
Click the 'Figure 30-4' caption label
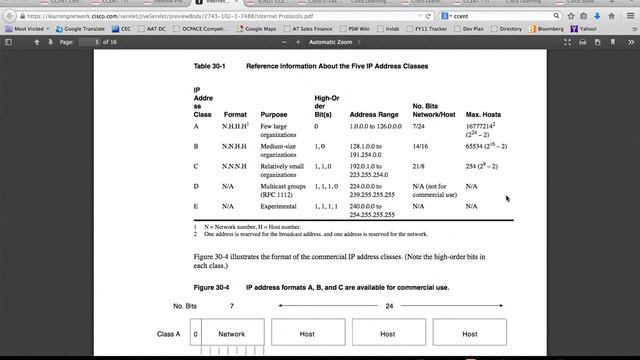click(x=211, y=288)
